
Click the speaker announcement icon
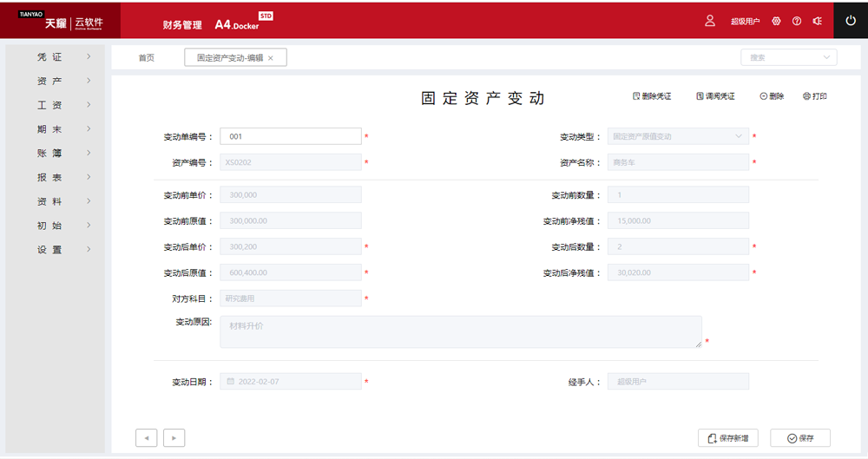click(817, 21)
